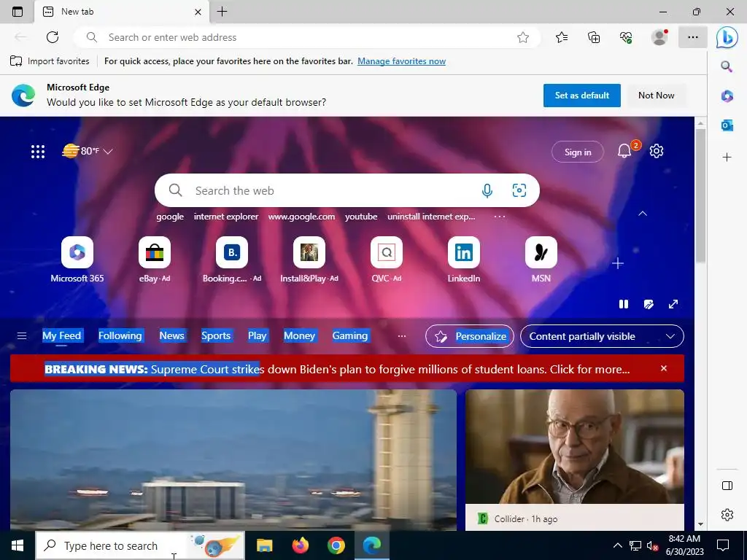Close the breaking news banner

(x=664, y=368)
